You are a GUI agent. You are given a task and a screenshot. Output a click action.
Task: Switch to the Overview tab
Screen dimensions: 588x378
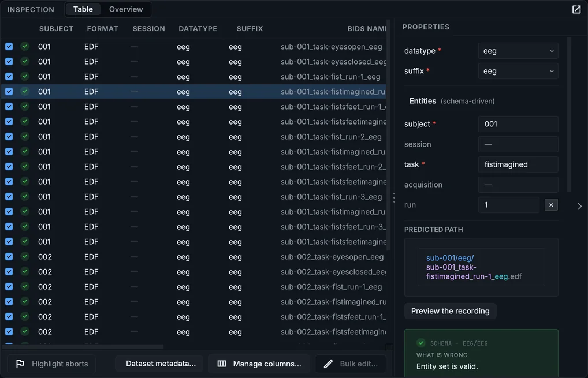tap(126, 9)
